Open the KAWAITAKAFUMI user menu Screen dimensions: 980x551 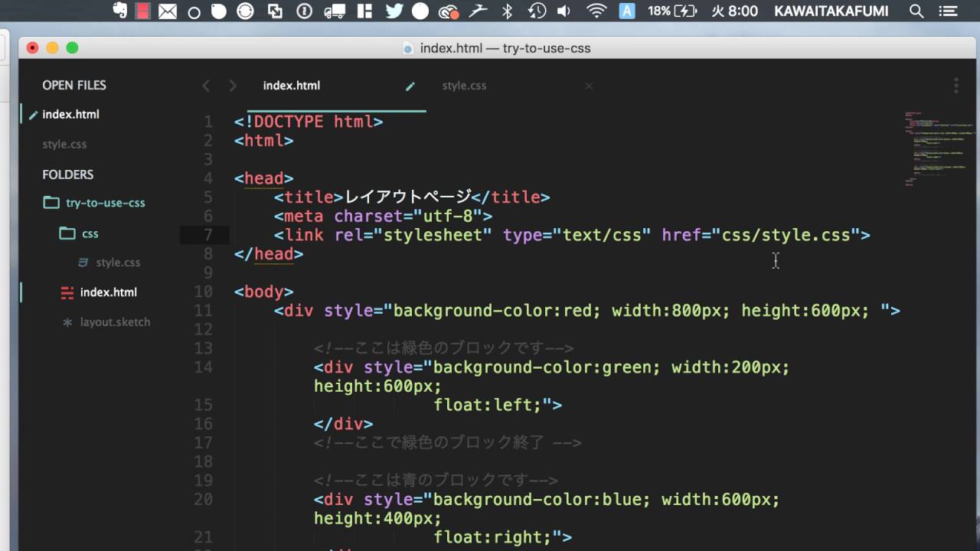click(831, 11)
